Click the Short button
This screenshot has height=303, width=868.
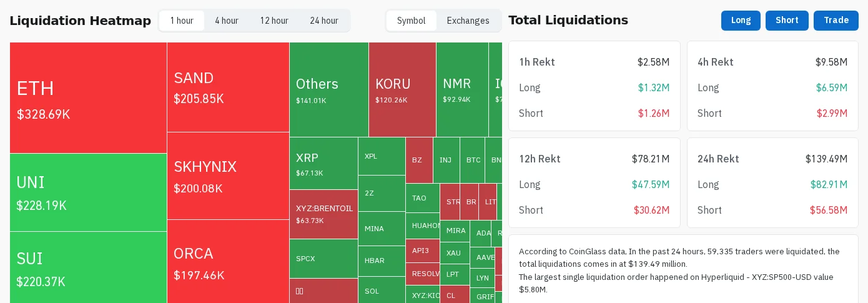787,21
